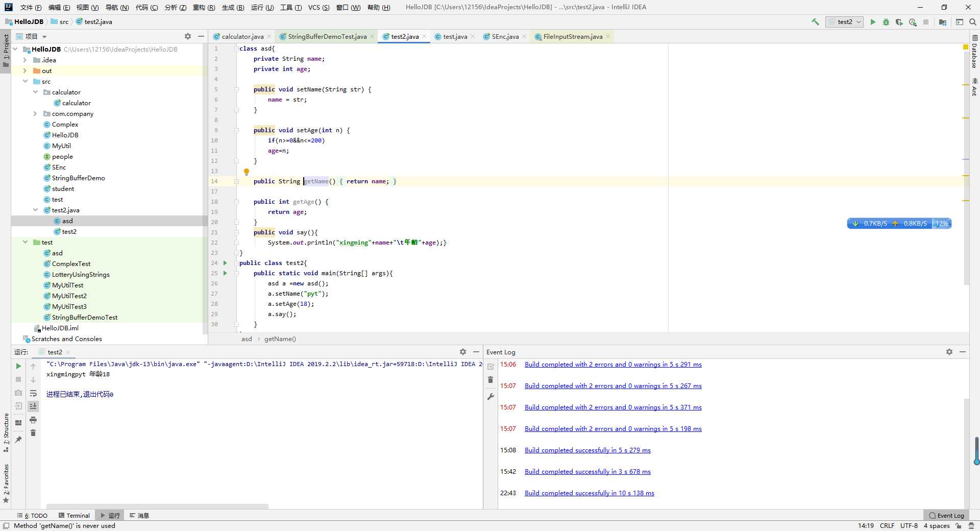The height and width of the screenshot is (531, 980).
Task: Open the test2 run configuration dropdown
Action: pos(844,22)
